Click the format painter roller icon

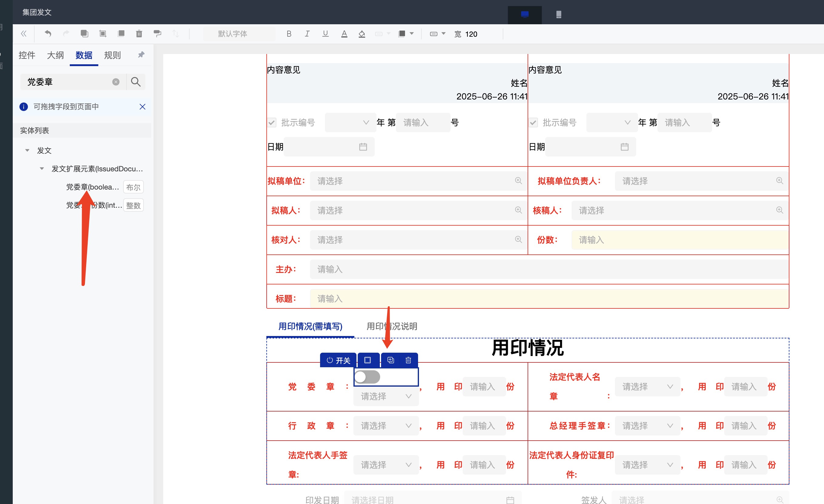pos(157,33)
